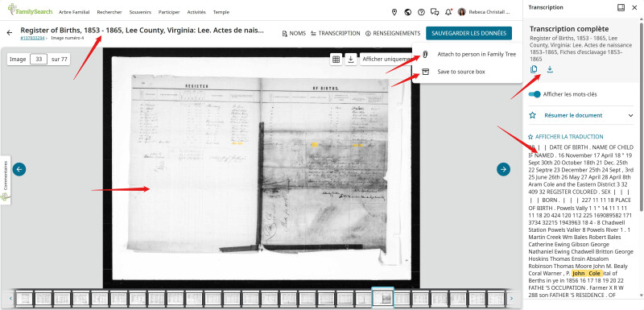Open Rebeca Christall's account menu
The image size is (644, 310).
(x=484, y=12)
